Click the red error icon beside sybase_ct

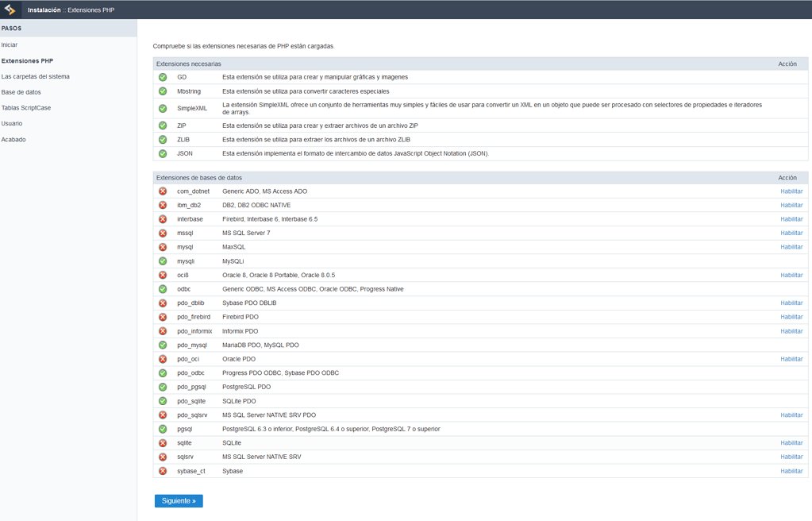tap(164, 470)
